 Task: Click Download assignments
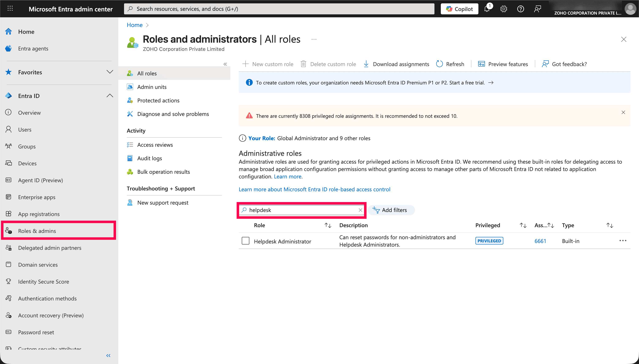pos(396,64)
